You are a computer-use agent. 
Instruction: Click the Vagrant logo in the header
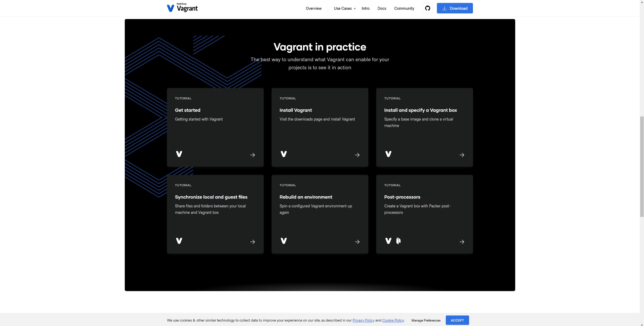(182, 8)
